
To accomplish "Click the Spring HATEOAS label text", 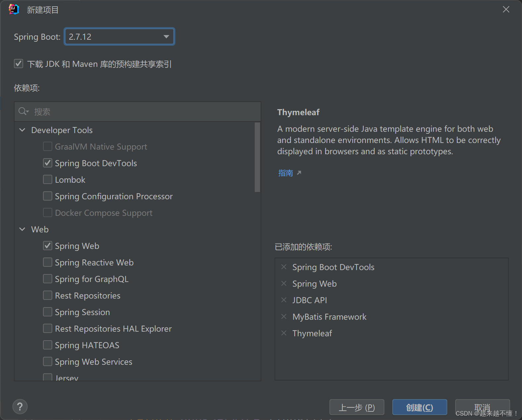I will [x=87, y=345].
